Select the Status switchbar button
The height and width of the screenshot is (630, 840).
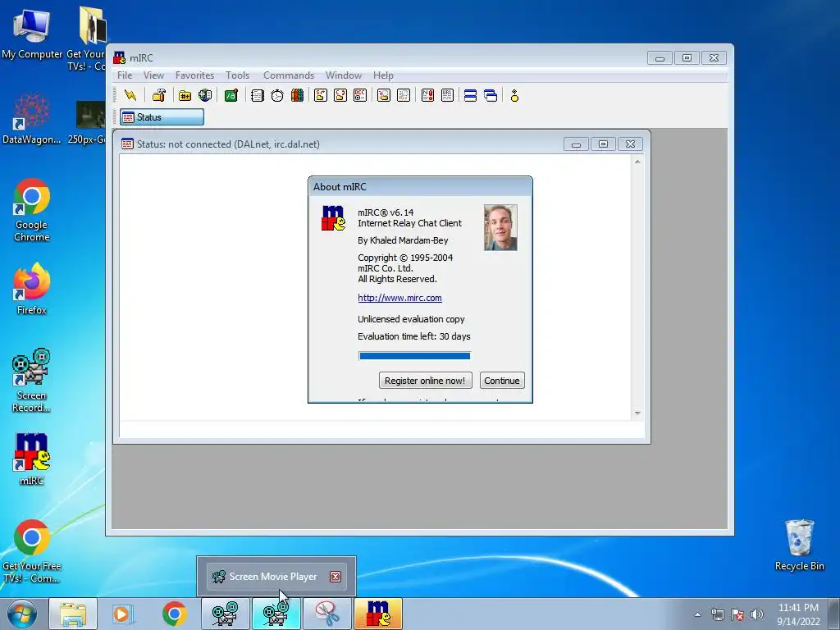click(x=162, y=116)
